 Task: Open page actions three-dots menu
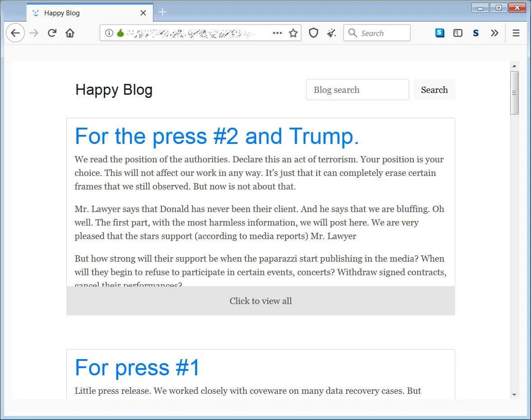pos(277,33)
